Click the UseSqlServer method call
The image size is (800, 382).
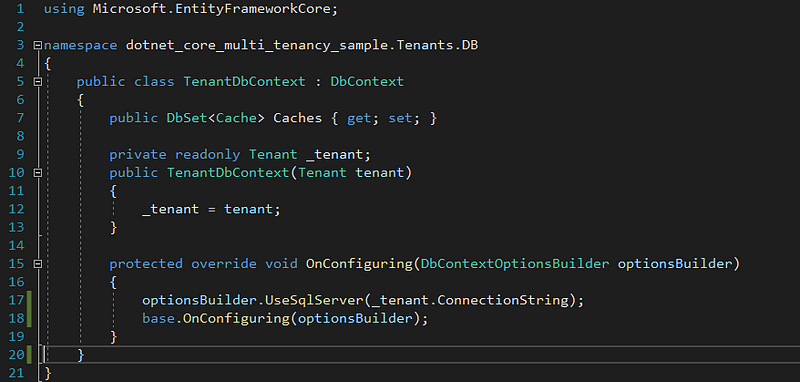314,300
